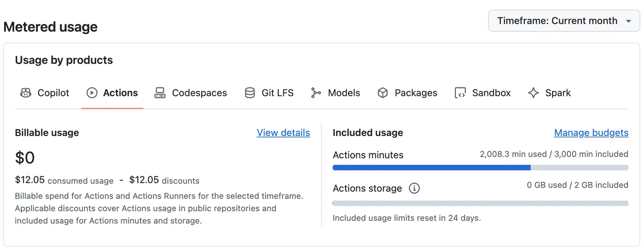Click the Actions minutes label

[368, 155]
